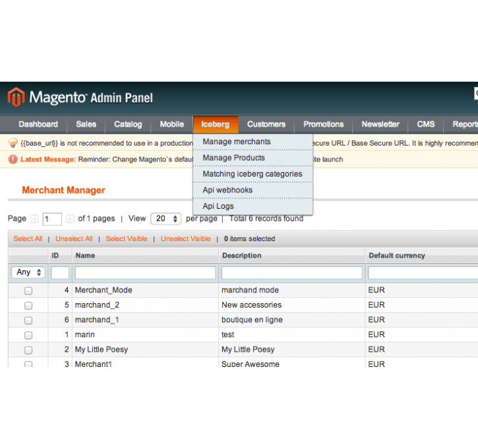Tick checkbox for My Little Poesy row
The height and width of the screenshot is (448, 478).
(x=28, y=350)
